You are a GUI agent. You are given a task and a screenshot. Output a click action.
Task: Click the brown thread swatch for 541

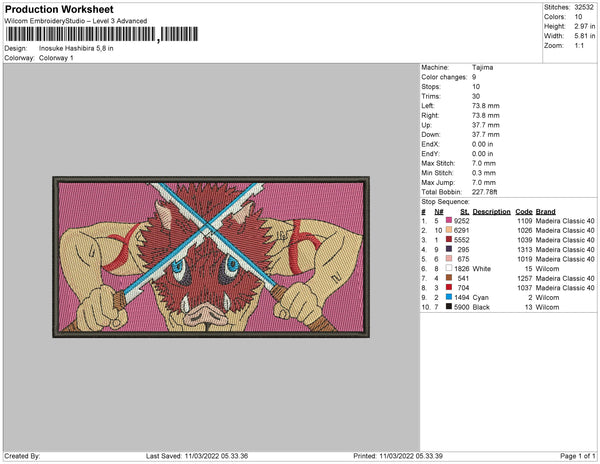pos(449,278)
